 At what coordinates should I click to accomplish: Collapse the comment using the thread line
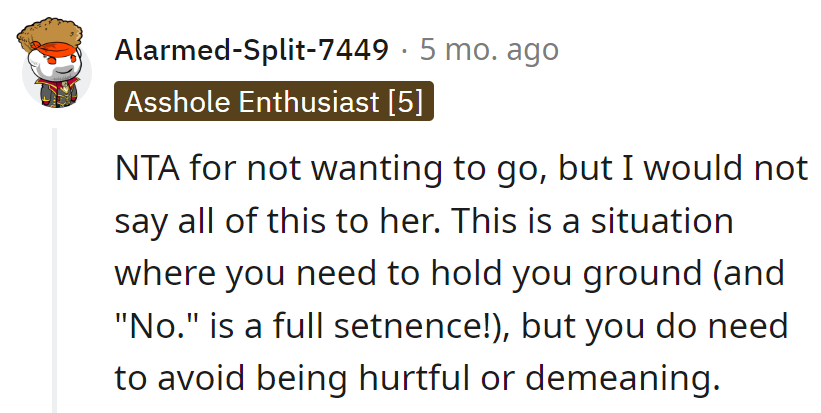coord(55,270)
